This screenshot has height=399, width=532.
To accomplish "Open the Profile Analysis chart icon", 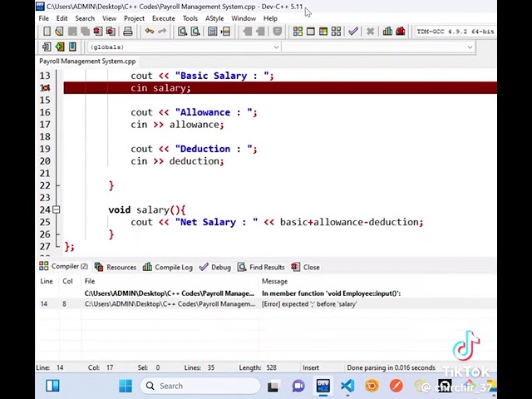I will pos(387,32).
